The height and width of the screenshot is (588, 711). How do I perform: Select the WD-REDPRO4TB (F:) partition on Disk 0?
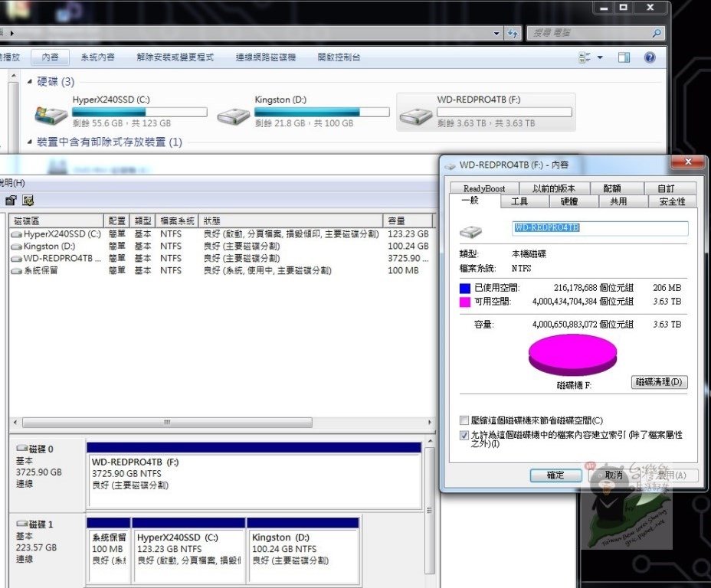(x=254, y=475)
